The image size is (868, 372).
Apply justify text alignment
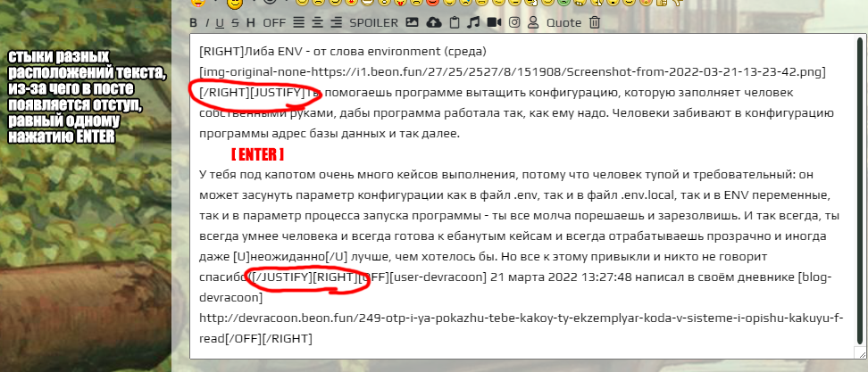299,22
